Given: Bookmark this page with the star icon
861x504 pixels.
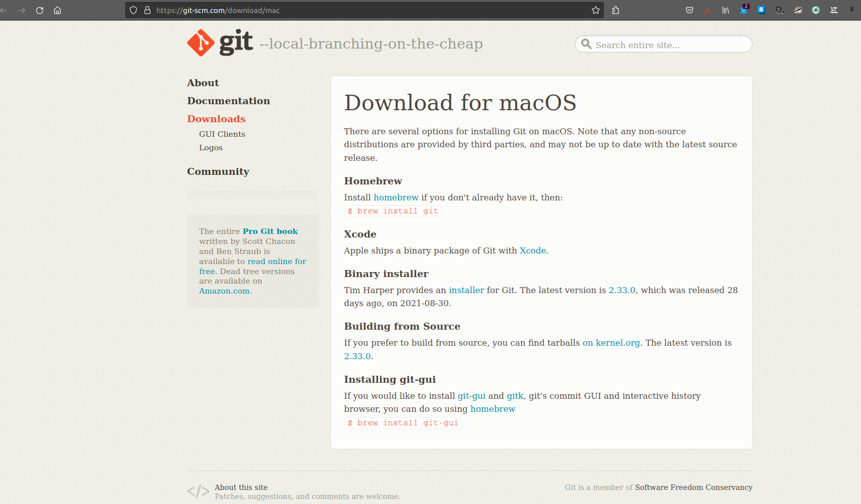Looking at the screenshot, I should [x=596, y=10].
